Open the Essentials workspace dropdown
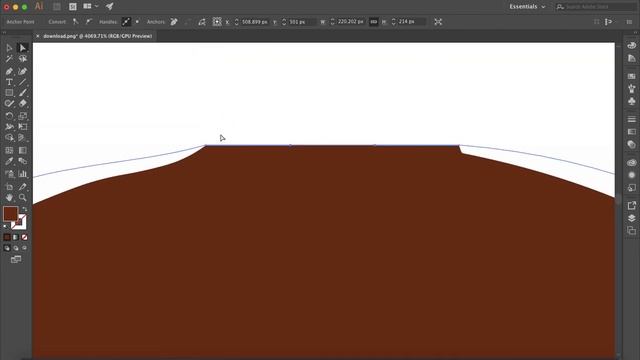 tap(527, 7)
